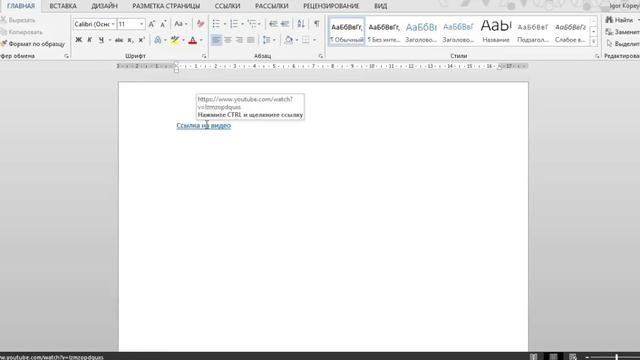This screenshot has width=640, height=360.
Task: Center the text alignment
Action: (228, 40)
